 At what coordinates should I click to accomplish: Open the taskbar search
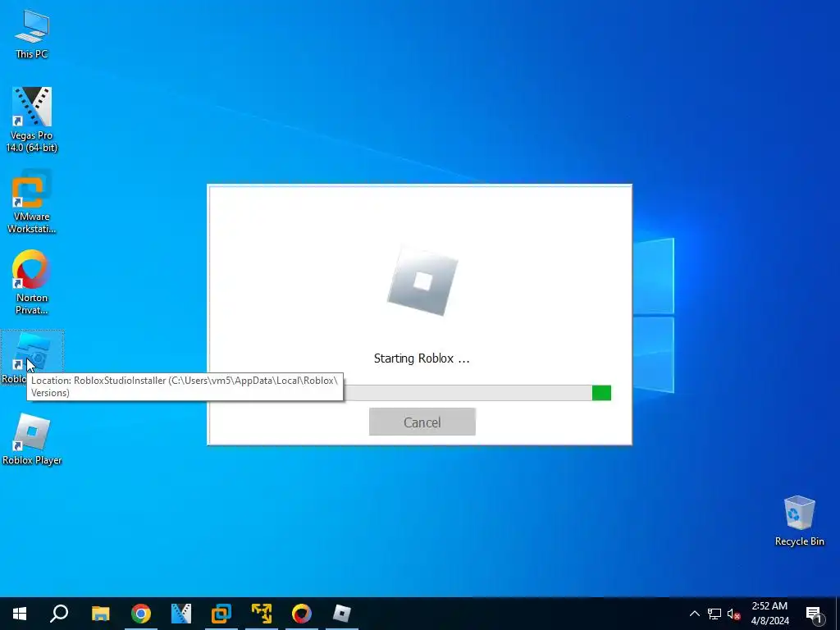tap(59, 614)
